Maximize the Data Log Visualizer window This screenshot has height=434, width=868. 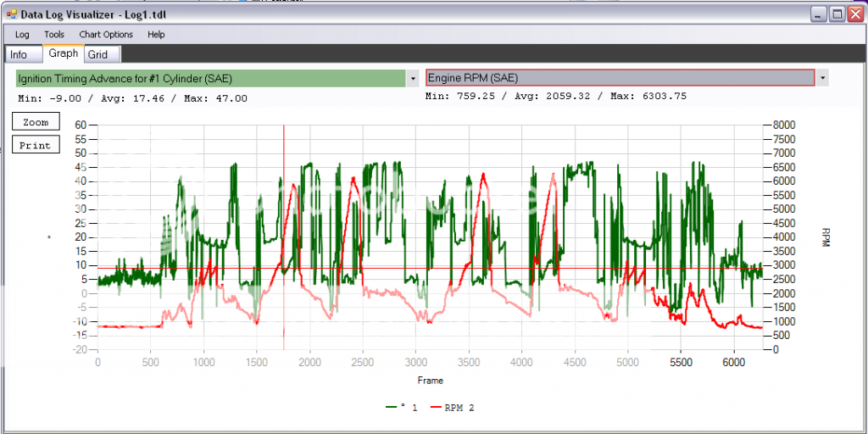coord(836,14)
